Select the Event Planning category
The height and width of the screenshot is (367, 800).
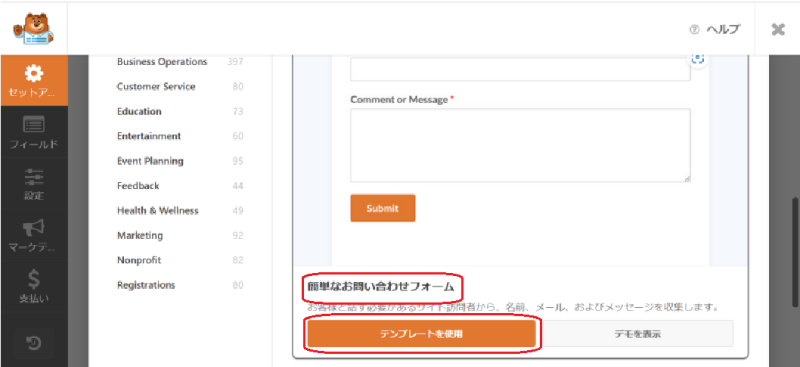coord(151,161)
